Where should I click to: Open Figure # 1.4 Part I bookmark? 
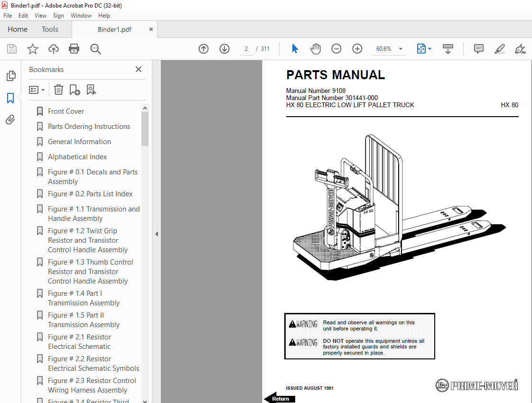(x=84, y=298)
